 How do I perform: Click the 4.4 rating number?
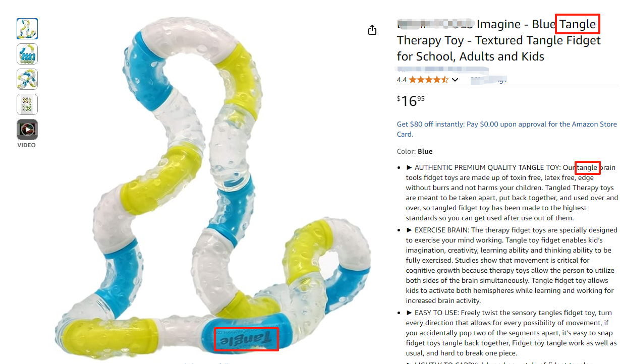click(402, 80)
